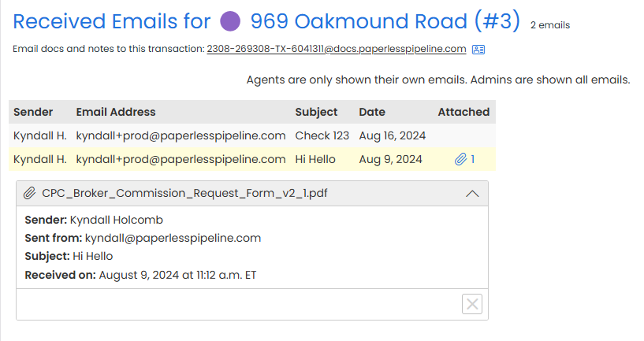Open the 969 Oakmound Road (#3) title link
Screen dimensions: 644x341
point(385,21)
